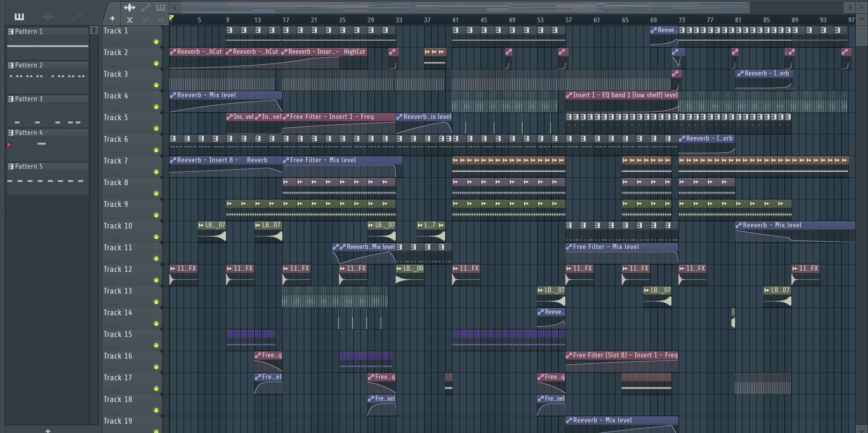Open clip menu icon of Free Filter - Insert 1 - Freq
The width and height of the screenshot is (868, 433).
pos(286,117)
